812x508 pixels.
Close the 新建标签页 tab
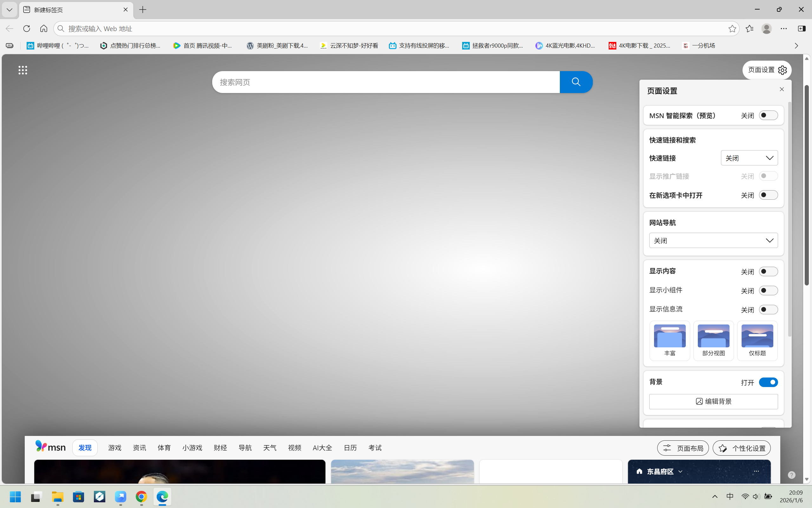click(126, 10)
